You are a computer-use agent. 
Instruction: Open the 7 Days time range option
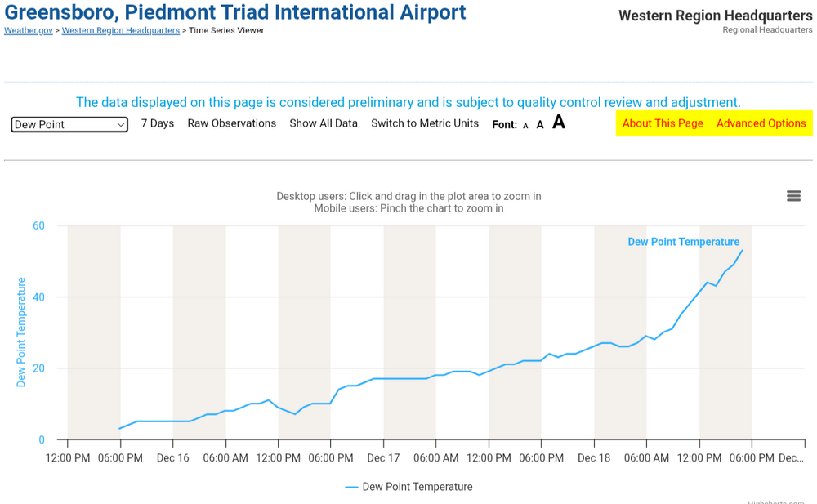(158, 123)
